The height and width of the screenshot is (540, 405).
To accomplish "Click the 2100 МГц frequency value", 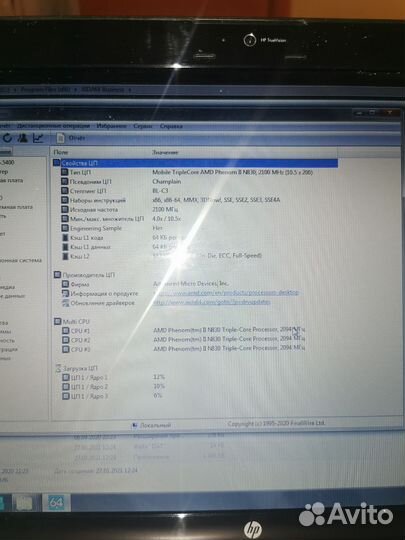I will tap(165, 209).
